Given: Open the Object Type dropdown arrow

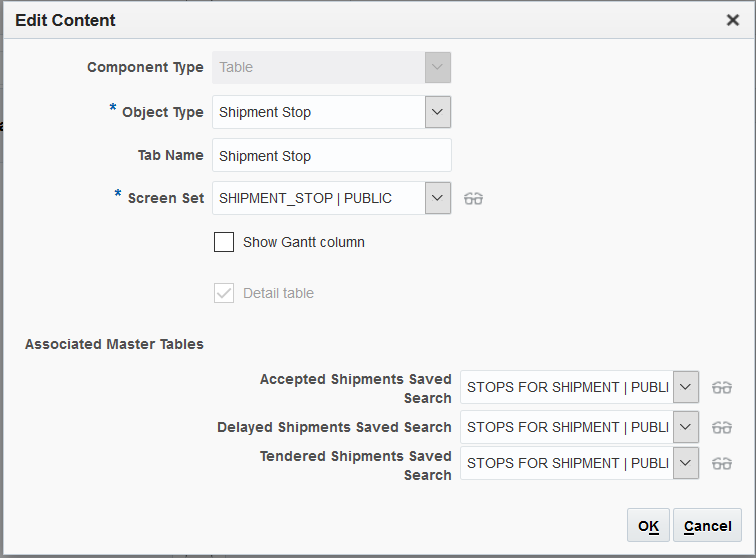Looking at the screenshot, I should click(x=438, y=112).
